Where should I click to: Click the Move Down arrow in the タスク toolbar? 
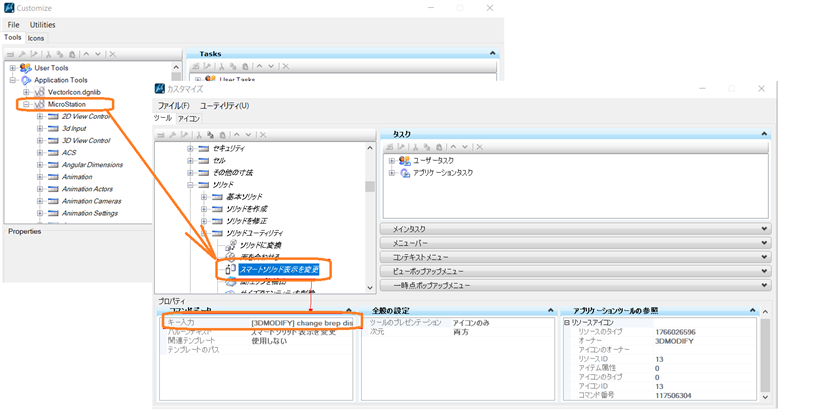pyautogui.click(x=466, y=147)
